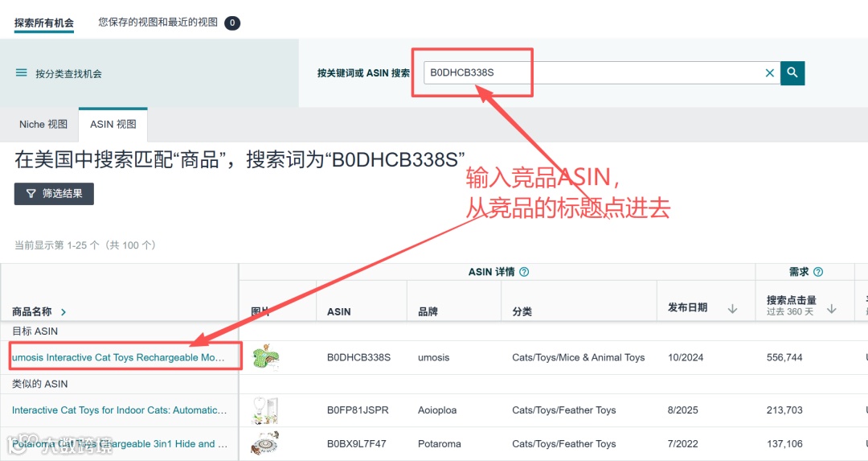Clear the ASIN search field
This screenshot has height=461, width=868.
pyautogui.click(x=769, y=72)
